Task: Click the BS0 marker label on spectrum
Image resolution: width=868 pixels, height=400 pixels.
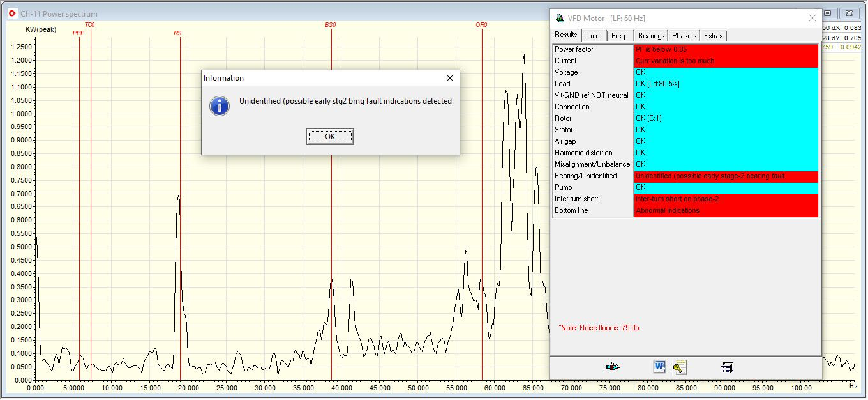Action: (330, 25)
